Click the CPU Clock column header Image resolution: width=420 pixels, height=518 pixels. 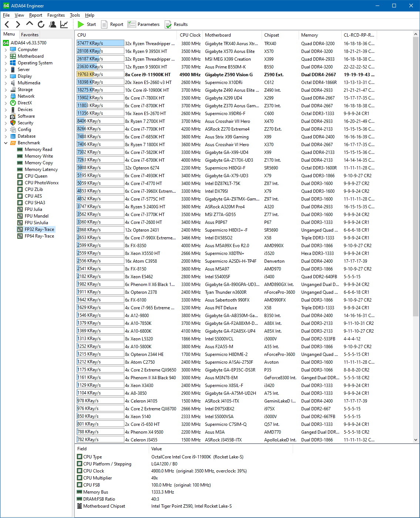190,35
